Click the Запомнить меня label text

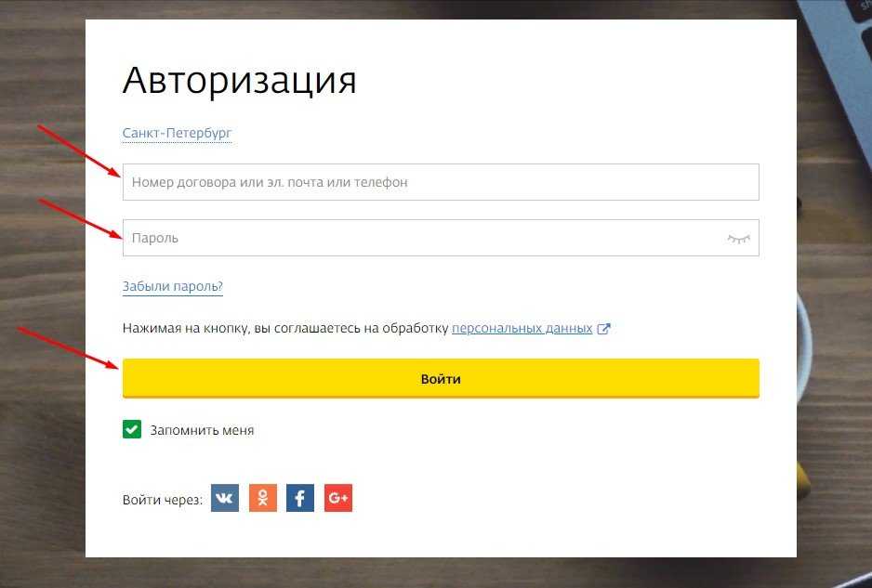(x=201, y=431)
